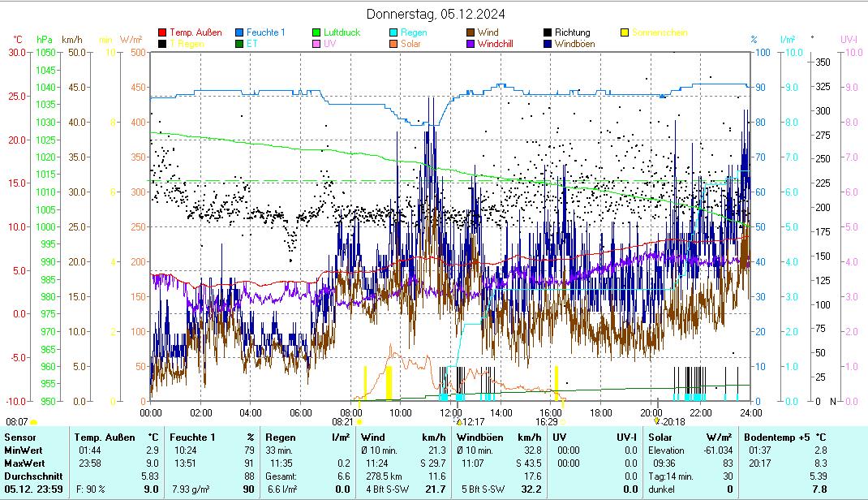Click the sunset marker at 16:29

[563, 422]
